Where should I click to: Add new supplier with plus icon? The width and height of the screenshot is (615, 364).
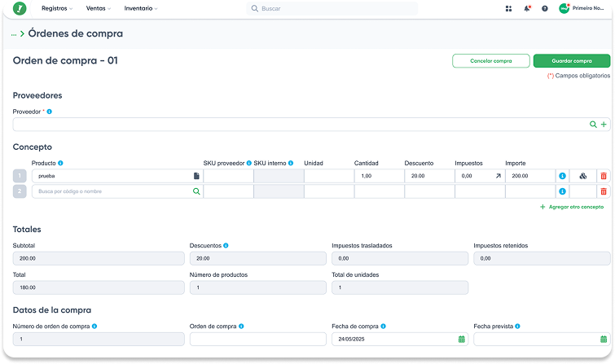pyautogui.click(x=604, y=125)
